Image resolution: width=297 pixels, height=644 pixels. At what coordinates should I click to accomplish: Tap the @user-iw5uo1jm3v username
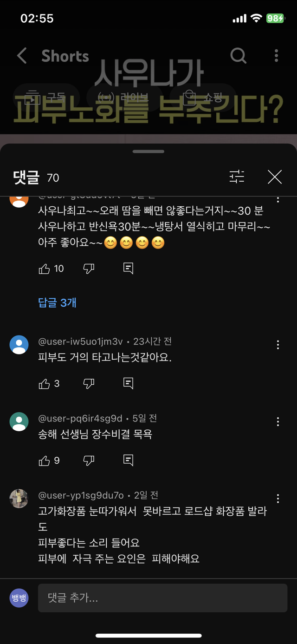click(x=80, y=342)
